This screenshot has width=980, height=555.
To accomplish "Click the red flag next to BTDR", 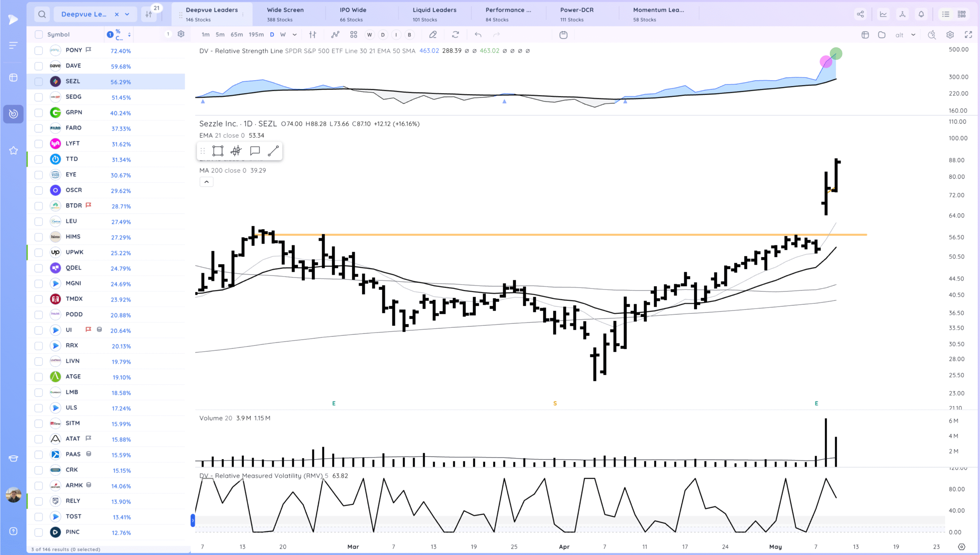I will 88,205.
